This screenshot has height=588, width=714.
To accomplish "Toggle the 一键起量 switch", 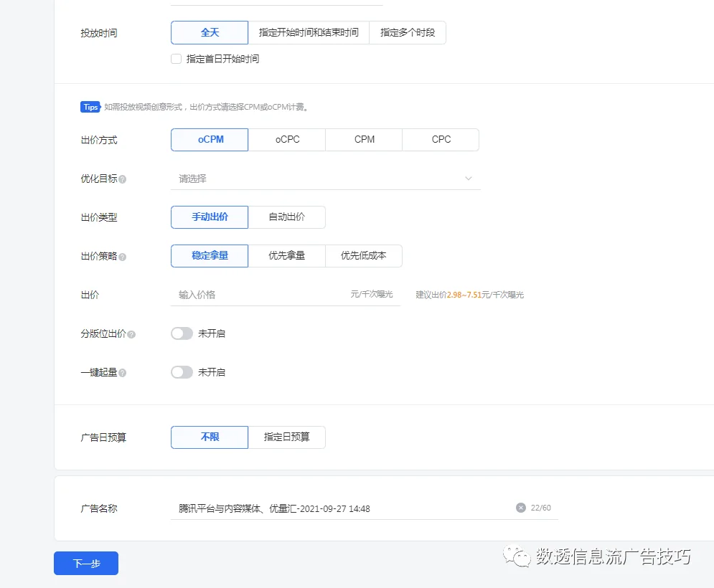I will point(182,372).
